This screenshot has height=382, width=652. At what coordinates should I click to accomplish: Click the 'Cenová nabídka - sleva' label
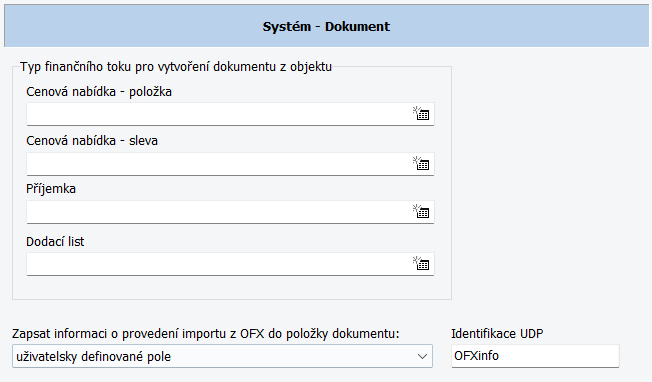(x=92, y=140)
